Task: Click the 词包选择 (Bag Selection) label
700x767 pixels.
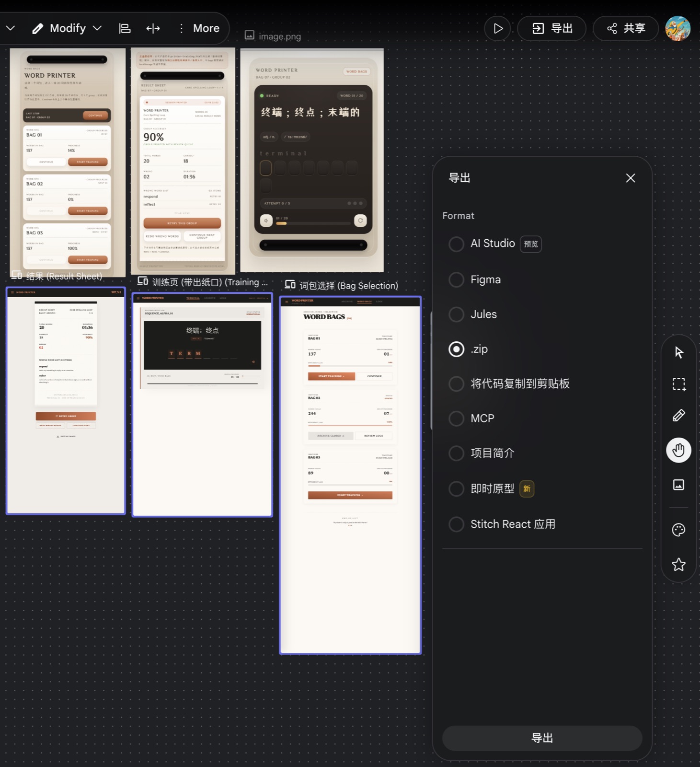Action: (x=349, y=286)
